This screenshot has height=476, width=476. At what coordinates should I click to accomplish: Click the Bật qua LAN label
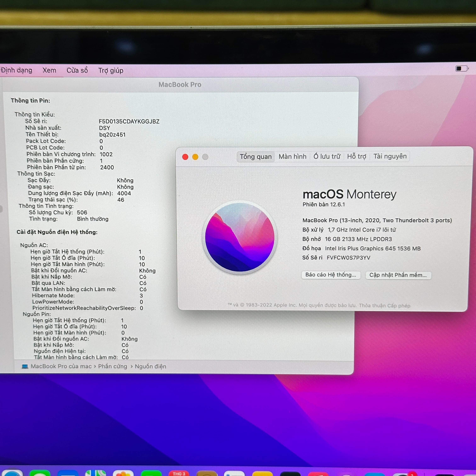tap(48, 283)
